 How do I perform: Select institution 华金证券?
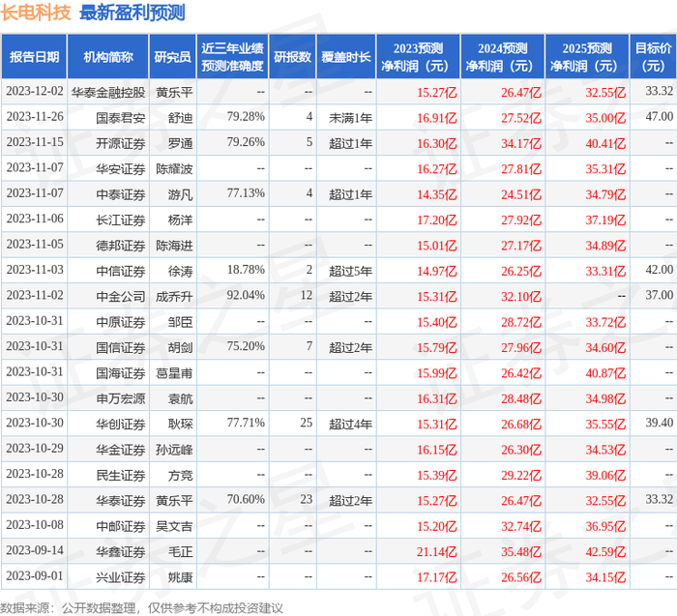click(x=121, y=449)
